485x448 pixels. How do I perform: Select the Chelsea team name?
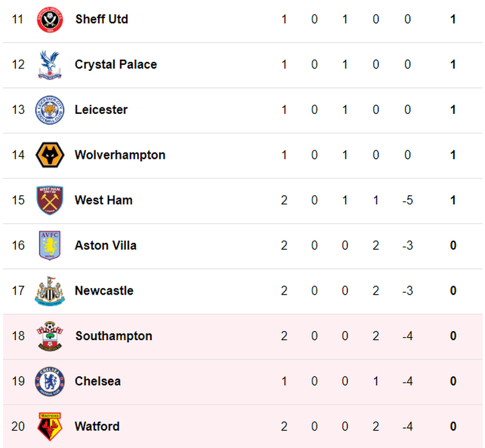pos(98,381)
